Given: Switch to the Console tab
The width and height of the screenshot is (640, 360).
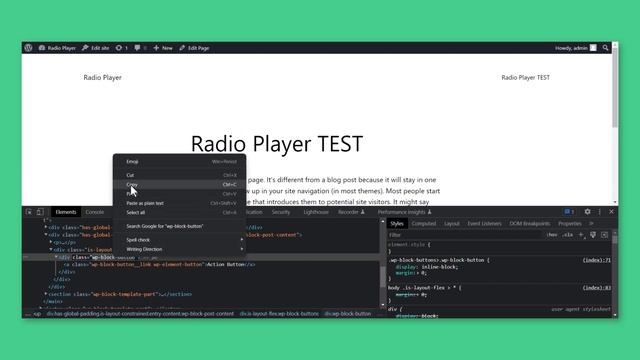Looking at the screenshot, I should coord(94,212).
